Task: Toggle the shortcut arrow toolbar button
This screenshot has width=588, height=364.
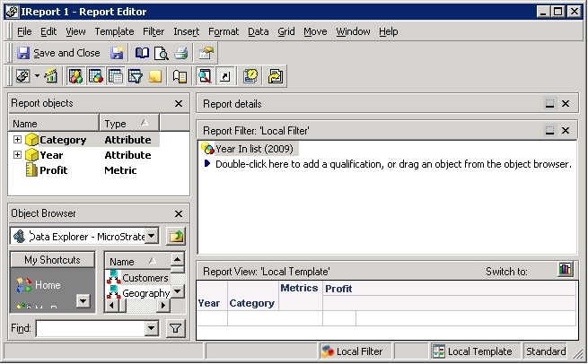Action: pos(225,76)
